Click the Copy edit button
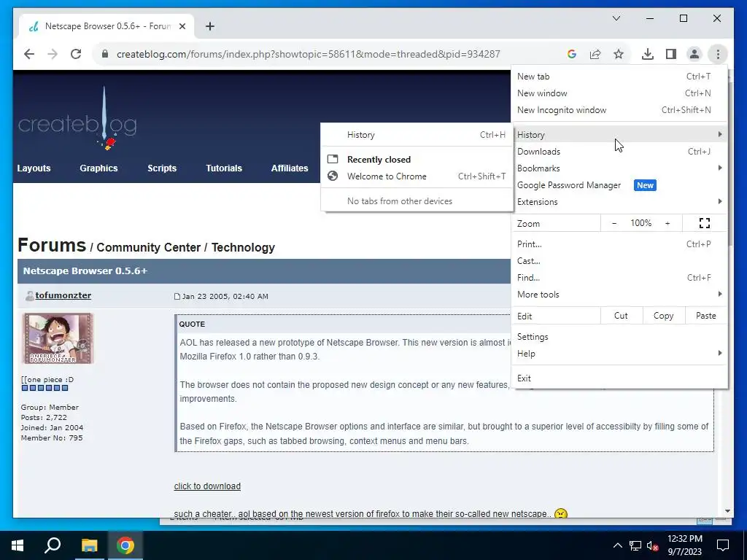 tap(663, 316)
